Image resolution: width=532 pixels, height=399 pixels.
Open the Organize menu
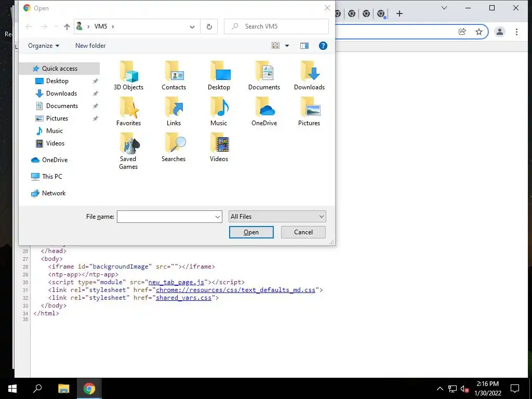click(x=44, y=46)
